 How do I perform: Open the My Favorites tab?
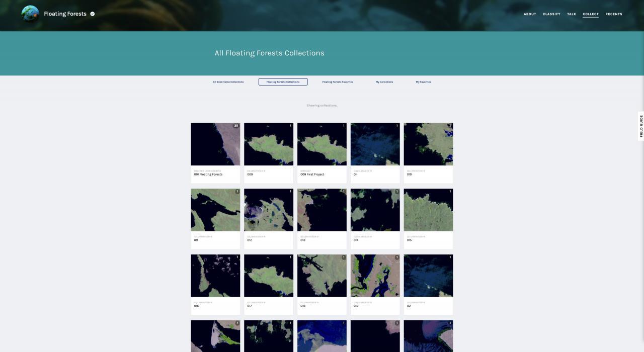click(423, 82)
